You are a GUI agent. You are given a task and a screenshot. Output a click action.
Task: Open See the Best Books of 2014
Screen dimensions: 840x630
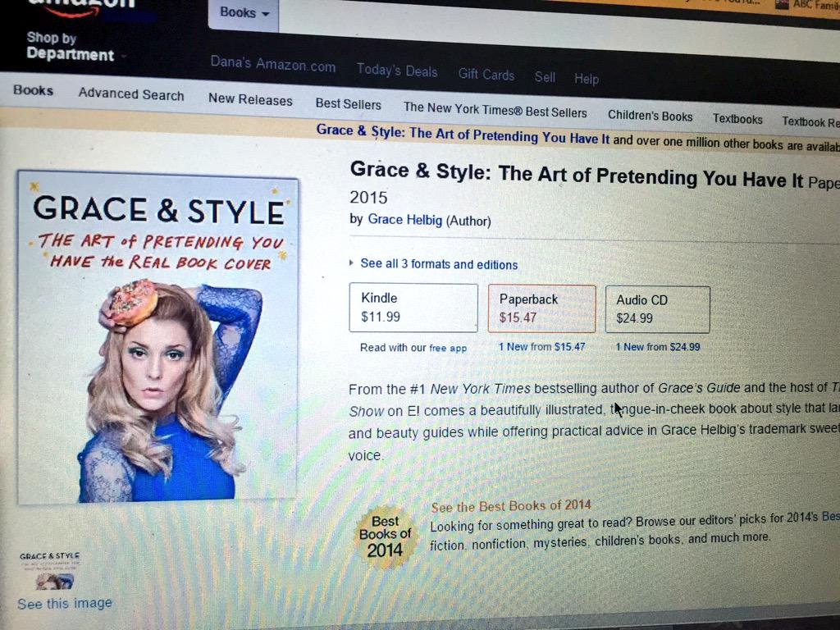coord(510,506)
